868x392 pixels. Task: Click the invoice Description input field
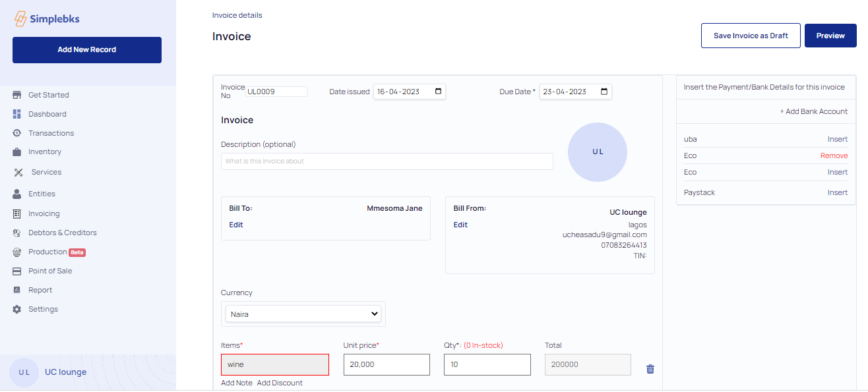click(x=387, y=161)
